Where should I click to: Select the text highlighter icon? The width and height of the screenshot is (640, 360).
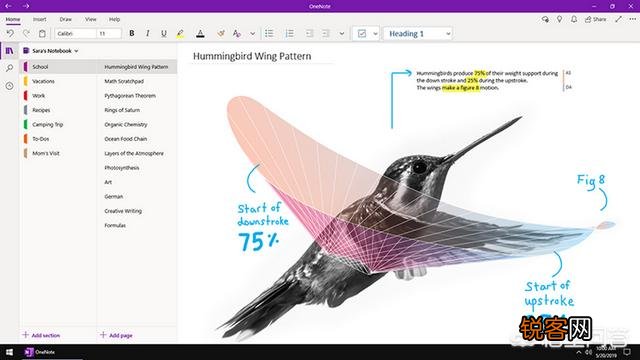pyautogui.click(x=180, y=33)
